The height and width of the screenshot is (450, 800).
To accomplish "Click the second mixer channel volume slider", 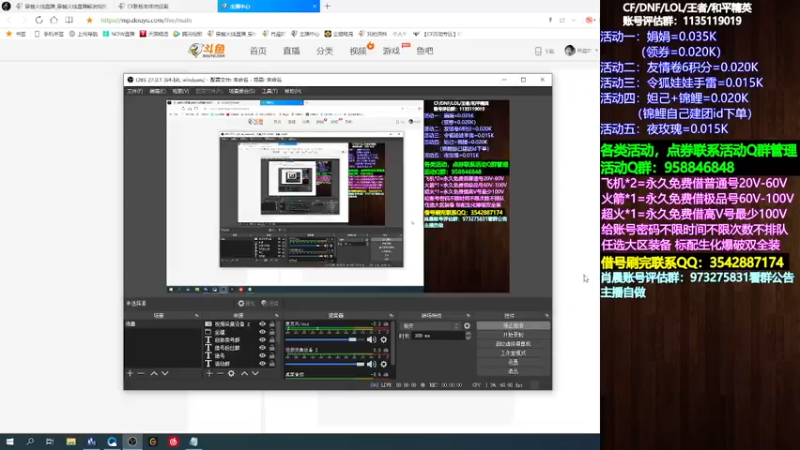I will [324, 364].
